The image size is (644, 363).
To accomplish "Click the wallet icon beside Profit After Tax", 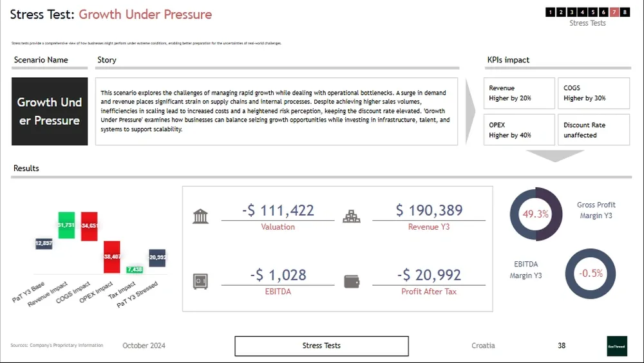I will (352, 281).
